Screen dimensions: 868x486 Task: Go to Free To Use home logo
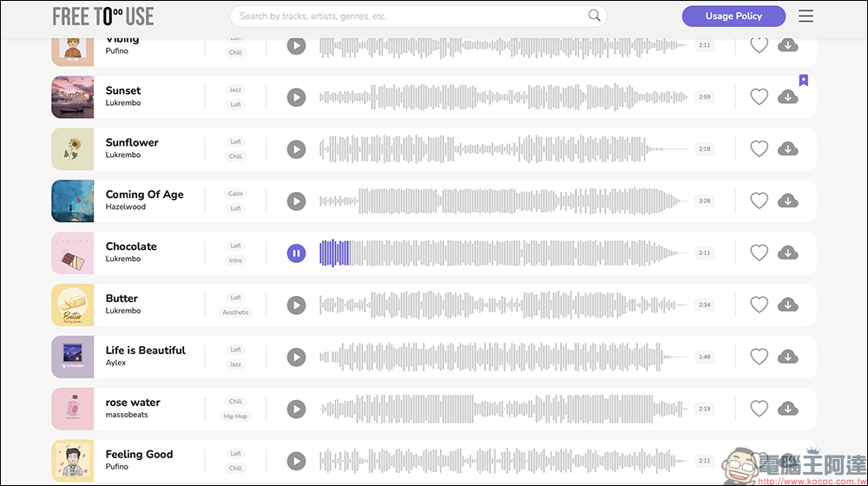[x=103, y=16]
